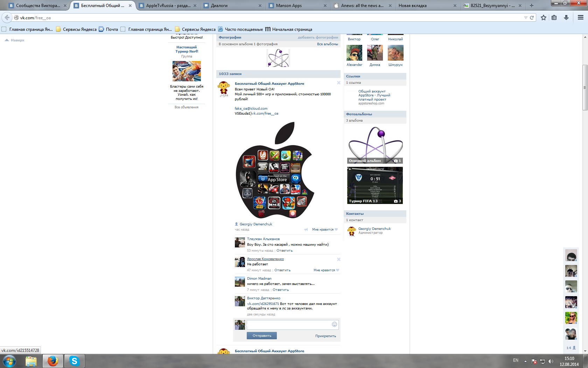This screenshot has width=588, height=368.
Task: Show hidden tray icons arrow
Action: pos(525,361)
